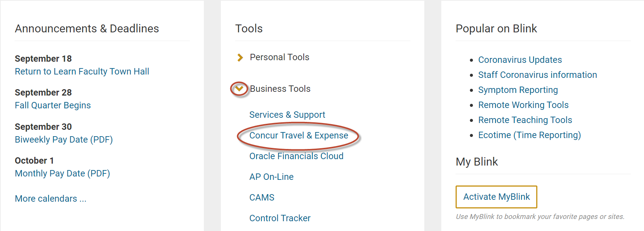Select Oracle Financials Cloud

pos(296,156)
